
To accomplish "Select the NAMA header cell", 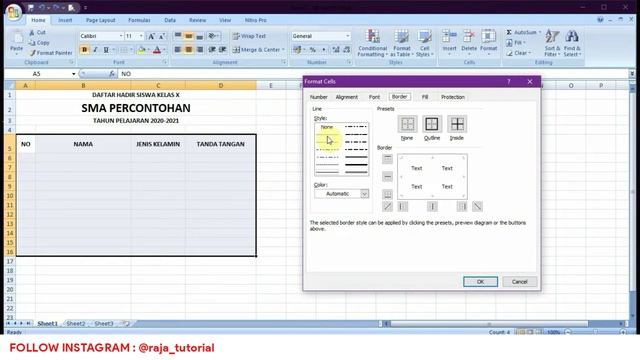I will click(83, 144).
